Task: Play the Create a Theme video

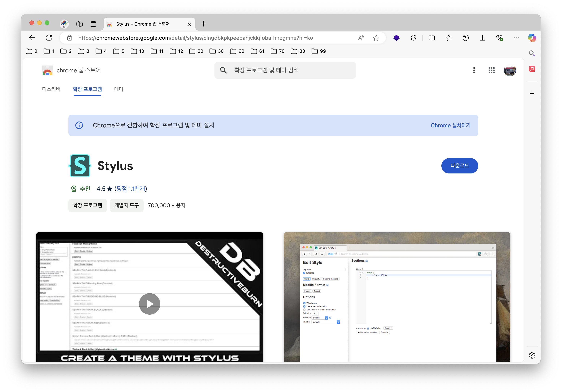Action: coord(149,304)
